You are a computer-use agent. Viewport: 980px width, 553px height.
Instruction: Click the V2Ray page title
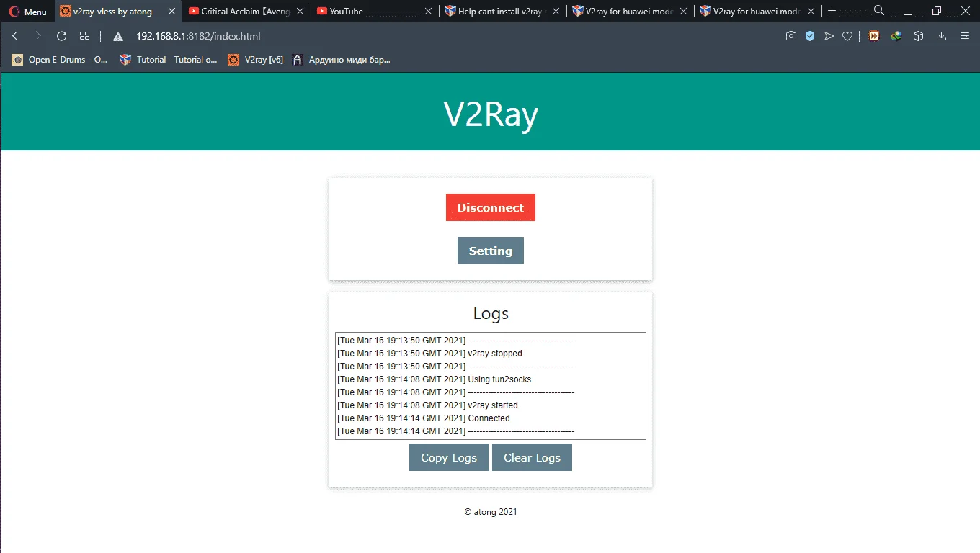click(x=491, y=114)
